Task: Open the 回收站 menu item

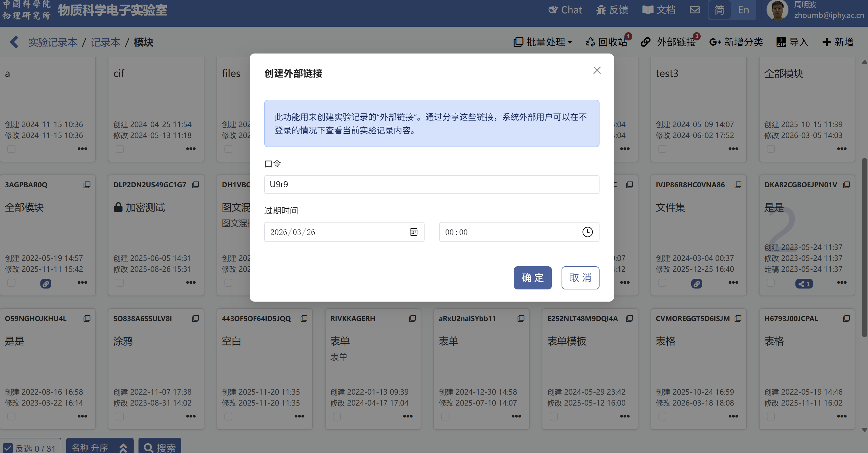Action: pos(607,42)
